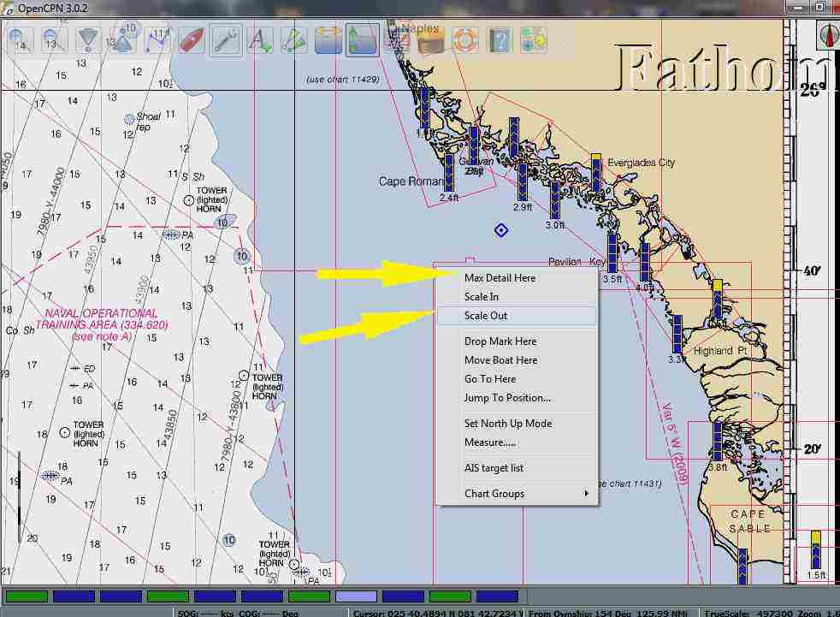This screenshot has height=617, width=840.
Task: Click the Highland Pt chart label
Action: (x=720, y=351)
